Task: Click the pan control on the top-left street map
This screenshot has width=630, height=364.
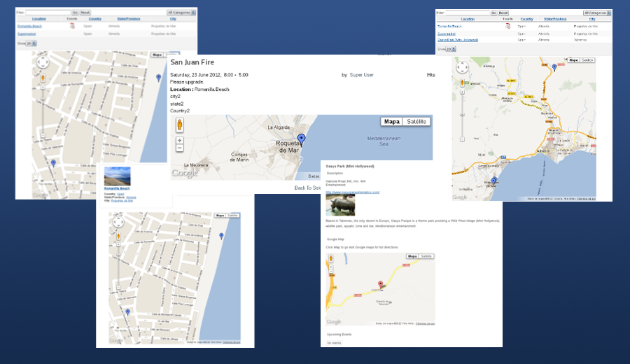Action: [43, 62]
